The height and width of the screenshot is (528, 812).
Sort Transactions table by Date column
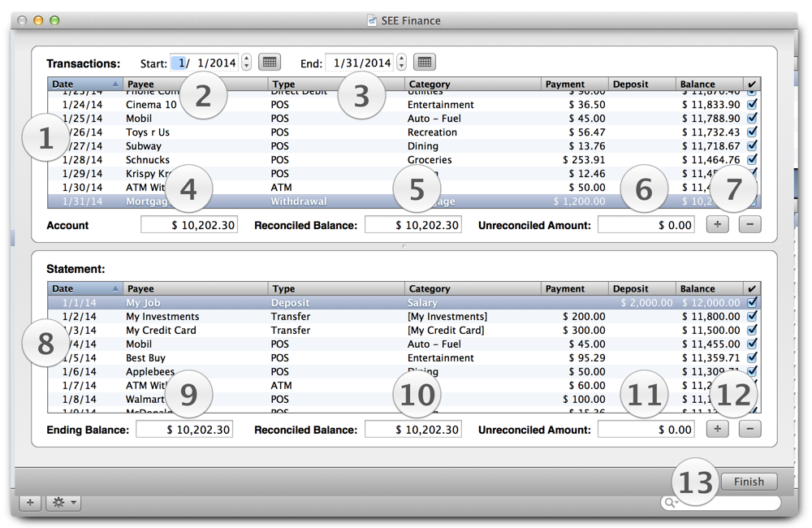(85, 84)
